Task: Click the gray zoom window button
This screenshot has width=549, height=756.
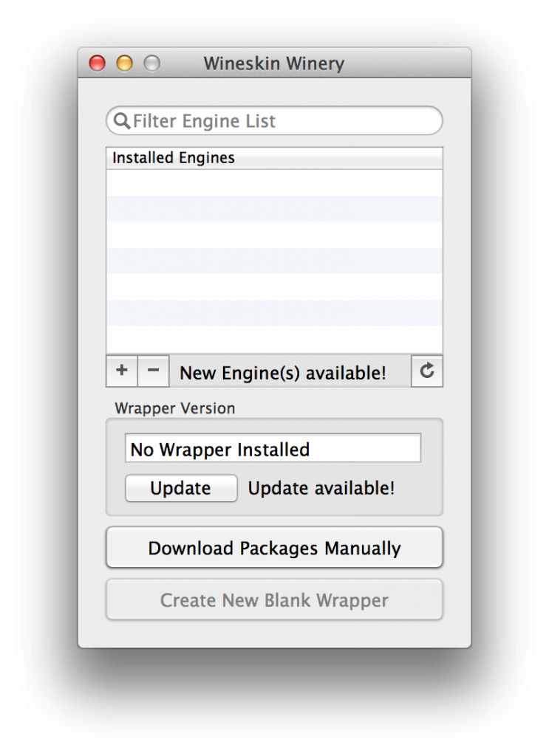Action: pos(151,63)
